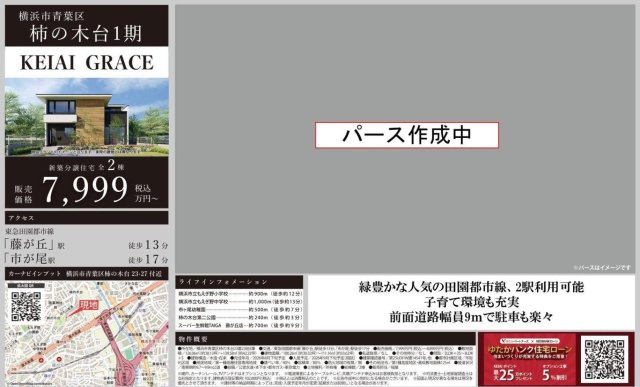
Task: Click the 25 points offer in banner
Action: pos(512,372)
